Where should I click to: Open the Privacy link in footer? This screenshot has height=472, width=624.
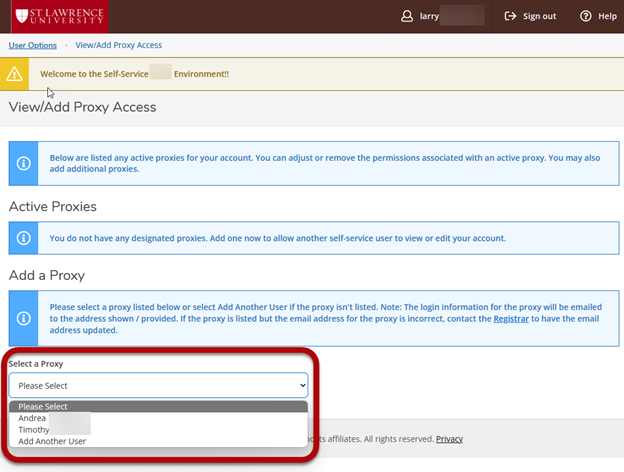pos(449,439)
